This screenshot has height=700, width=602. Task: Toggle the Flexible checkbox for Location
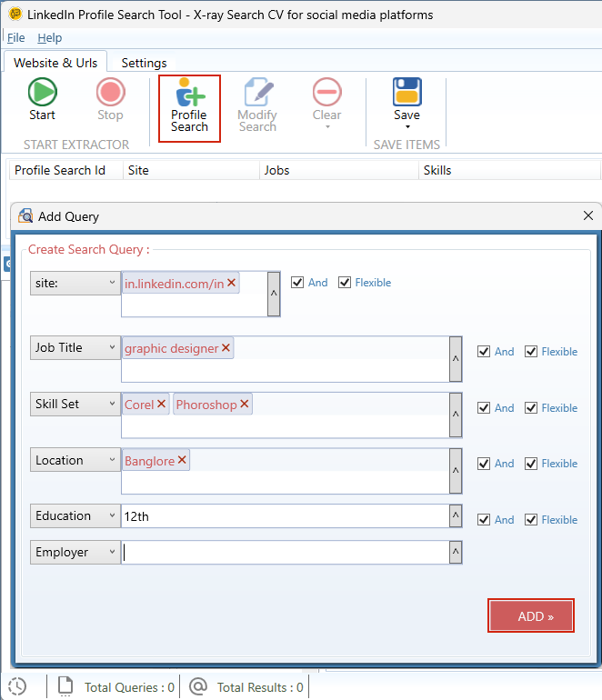531,464
